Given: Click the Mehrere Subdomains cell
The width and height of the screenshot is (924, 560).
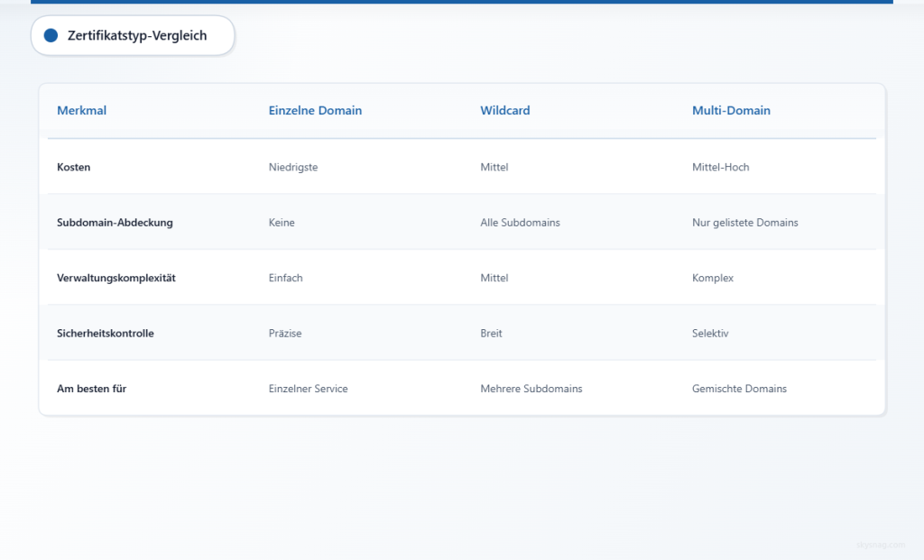Looking at the screenshot, I should point(531,389).
